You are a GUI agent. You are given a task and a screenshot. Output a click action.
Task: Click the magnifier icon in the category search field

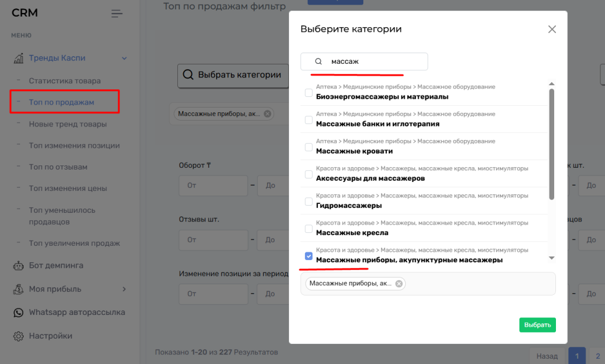318,61
